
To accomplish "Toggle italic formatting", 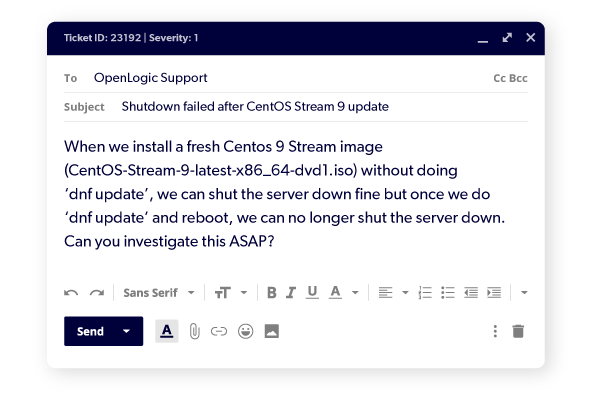I will 291,293.
